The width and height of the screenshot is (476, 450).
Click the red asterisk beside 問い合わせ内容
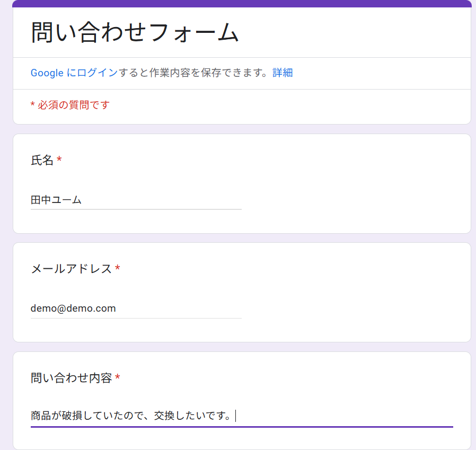point(118,378)
